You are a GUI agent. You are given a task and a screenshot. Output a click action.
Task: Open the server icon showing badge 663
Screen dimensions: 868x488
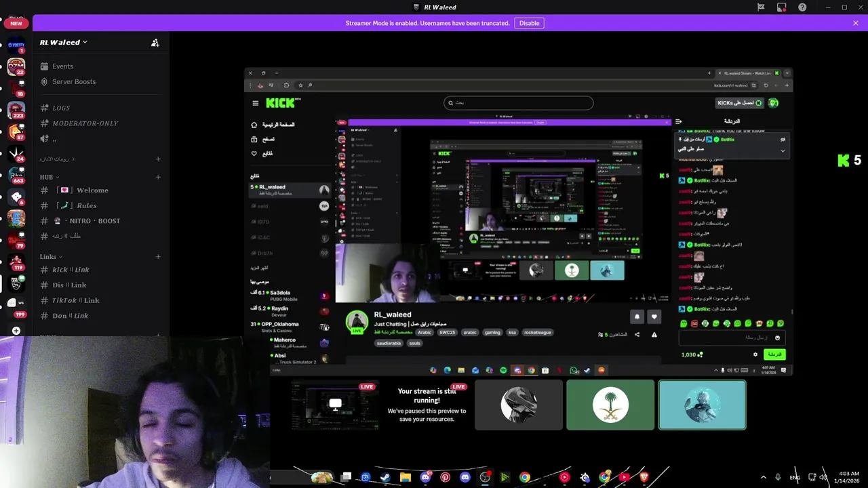click(16, 176)
